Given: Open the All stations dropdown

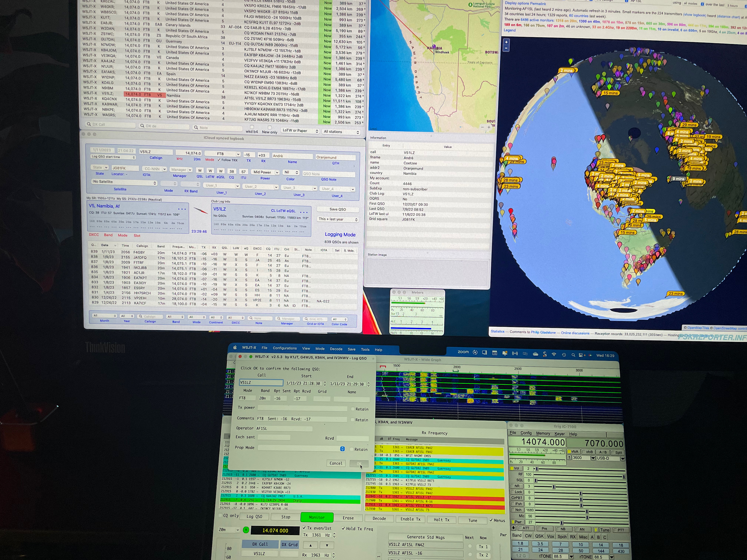Looking at the screenshot, I should [x=341, y=132].
